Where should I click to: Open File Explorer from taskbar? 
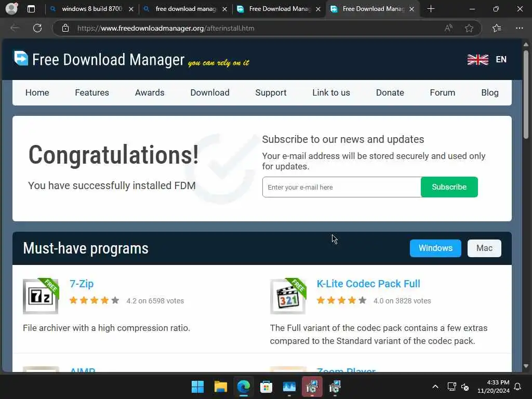220,387
